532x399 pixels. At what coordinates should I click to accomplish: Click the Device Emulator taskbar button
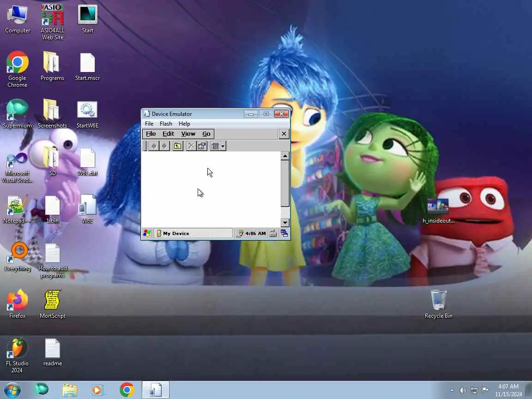pos(155,390)
